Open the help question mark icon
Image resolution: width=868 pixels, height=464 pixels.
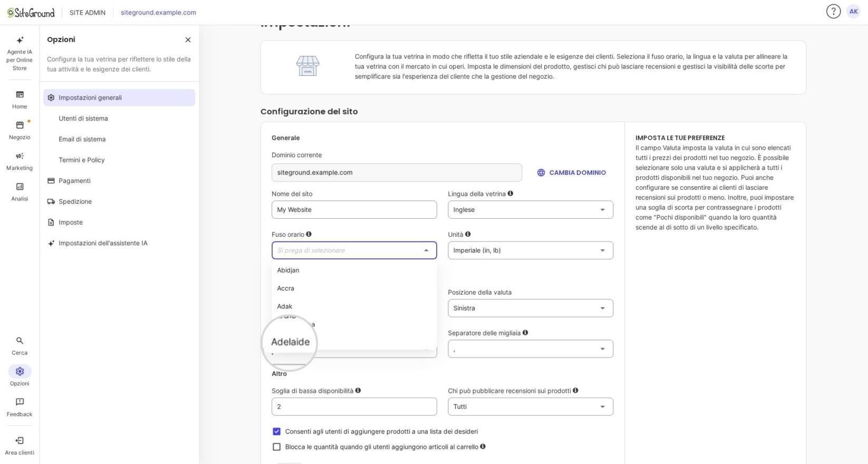833,12
